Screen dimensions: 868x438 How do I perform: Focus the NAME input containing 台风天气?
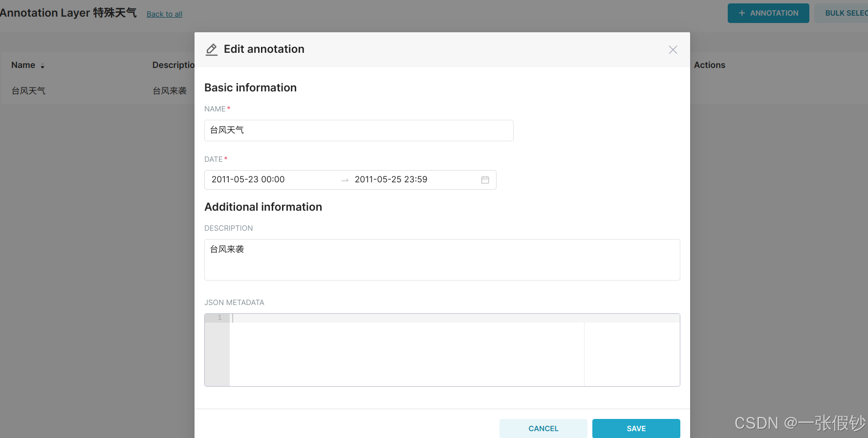click(x=358, y=131)
